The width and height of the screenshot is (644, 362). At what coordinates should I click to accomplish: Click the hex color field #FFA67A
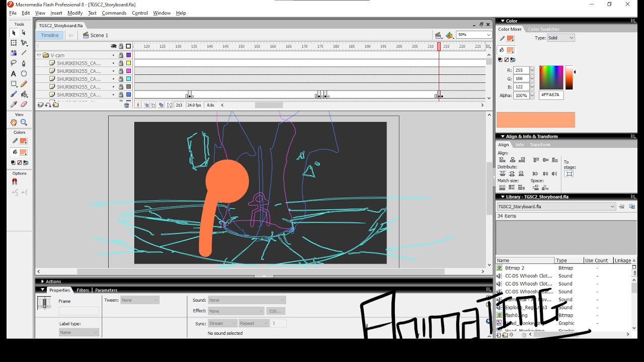[551, 95]
